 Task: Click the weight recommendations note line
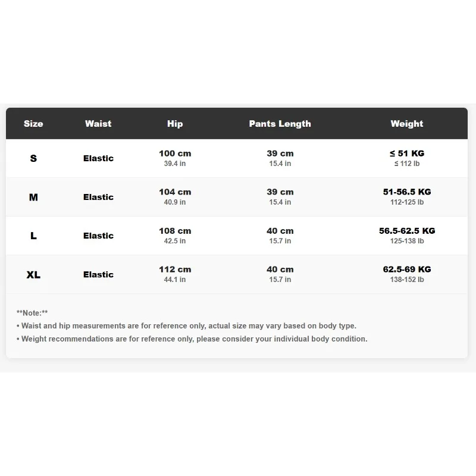tap(192, 339)
